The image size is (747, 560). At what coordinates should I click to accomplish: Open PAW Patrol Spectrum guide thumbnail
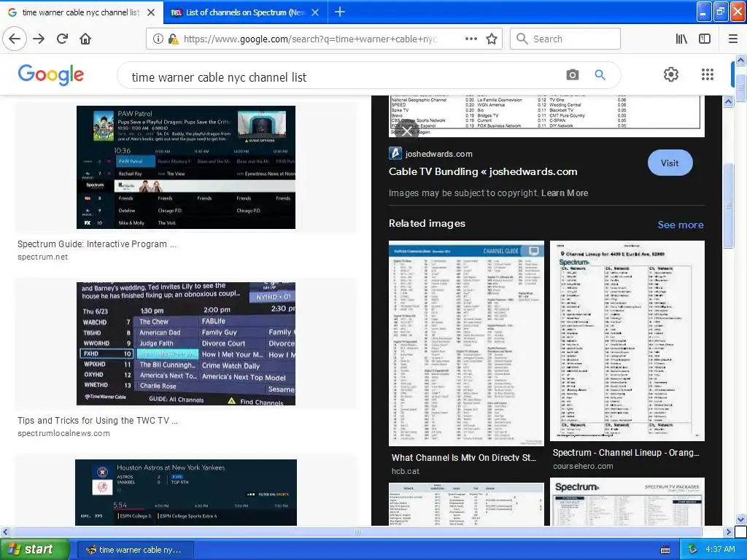point(186,167)
